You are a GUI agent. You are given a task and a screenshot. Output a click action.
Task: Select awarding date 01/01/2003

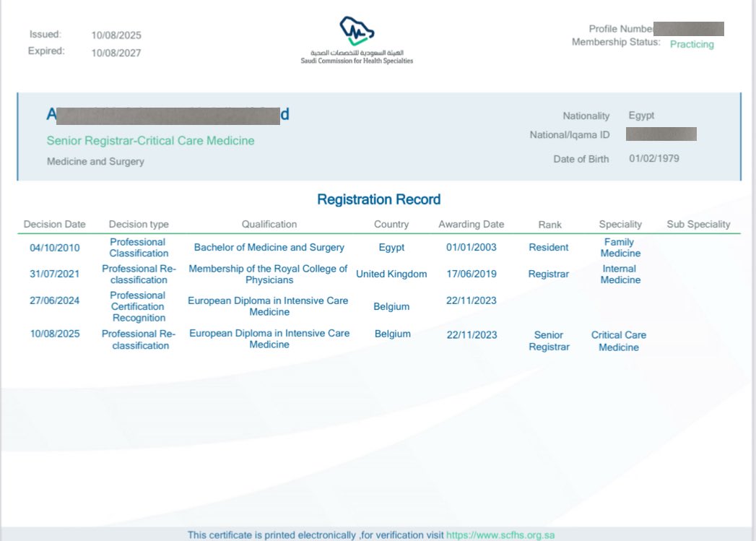click(x=471, y=247)
